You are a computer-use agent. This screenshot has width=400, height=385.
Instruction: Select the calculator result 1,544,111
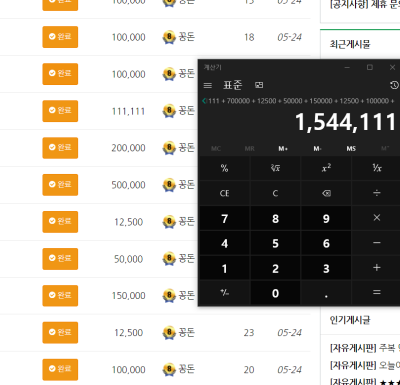(346, 122)
